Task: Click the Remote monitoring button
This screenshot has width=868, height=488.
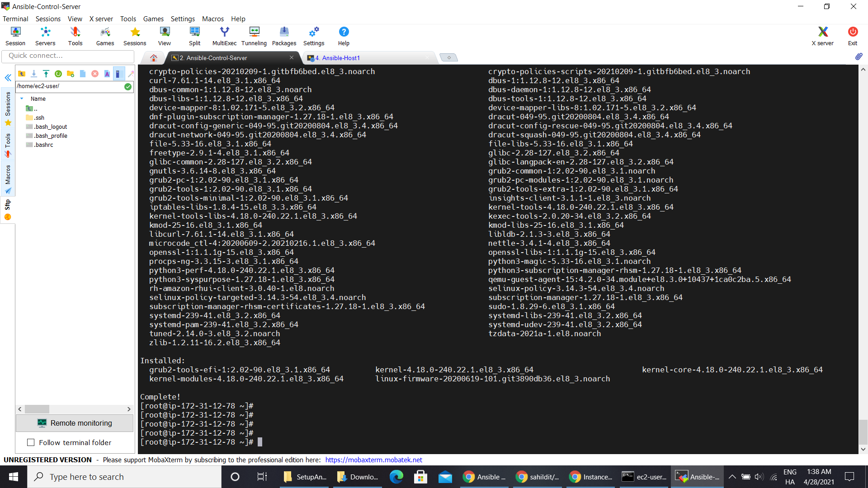Action: pos(75,423)
